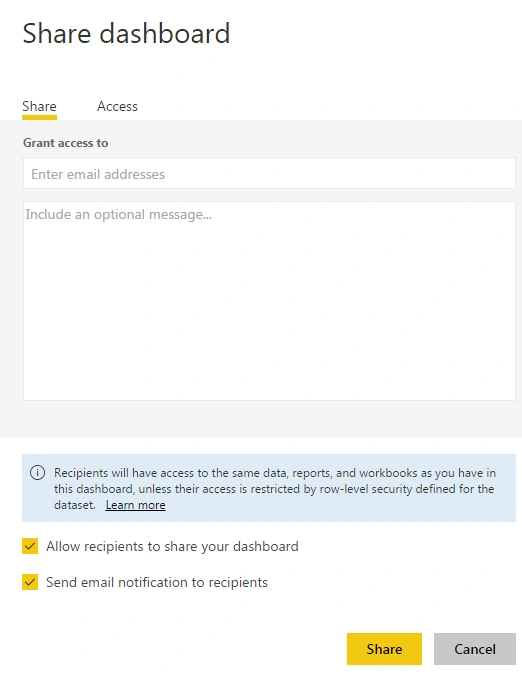Open the Learn more link
The width and height of the screenshot is (522, 677).
coord(135,505)
